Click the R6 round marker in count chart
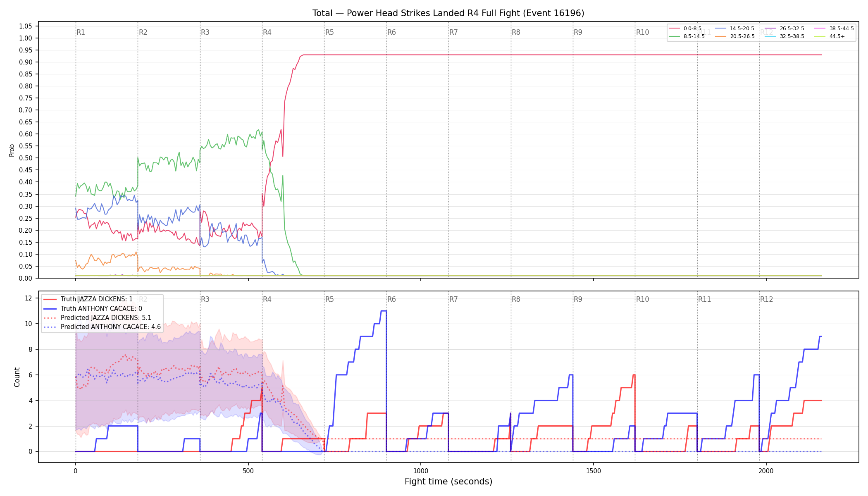Image resolution: width=868 pixels, height=496 pixels. (x=392, y=299)
